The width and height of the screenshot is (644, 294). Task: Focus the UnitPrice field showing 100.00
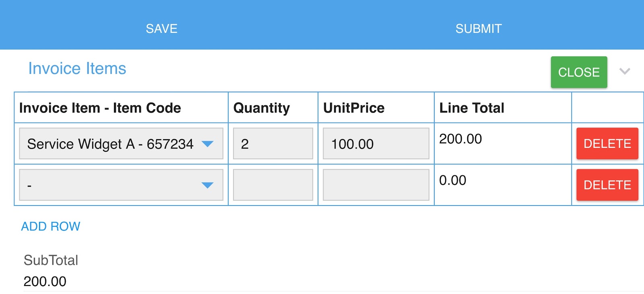point(376,144)
